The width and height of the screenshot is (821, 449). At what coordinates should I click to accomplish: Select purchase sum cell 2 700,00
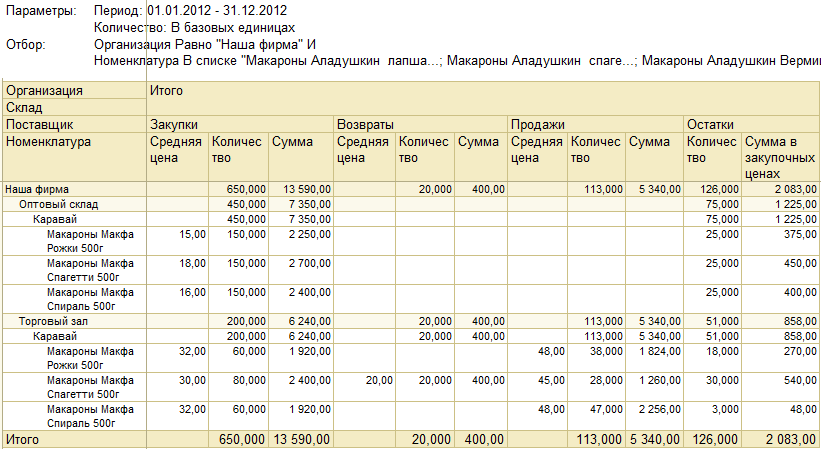[301, 270]
